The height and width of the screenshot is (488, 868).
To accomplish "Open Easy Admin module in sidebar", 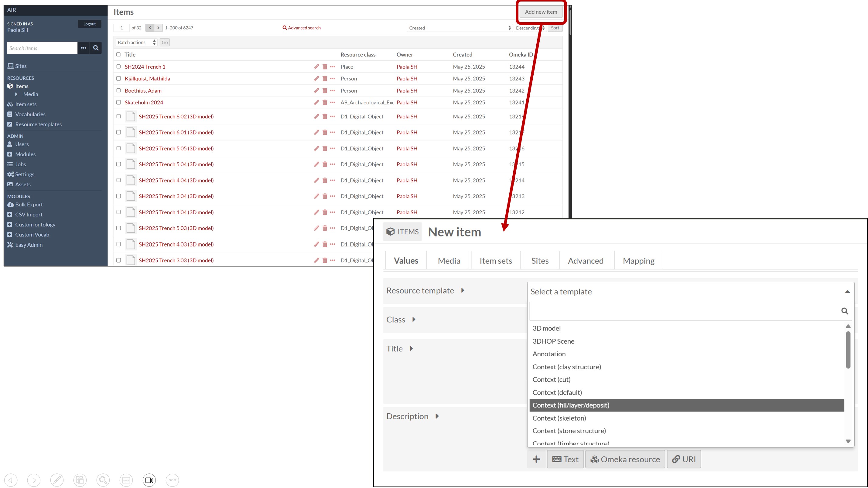I will (x=29, y=245).
